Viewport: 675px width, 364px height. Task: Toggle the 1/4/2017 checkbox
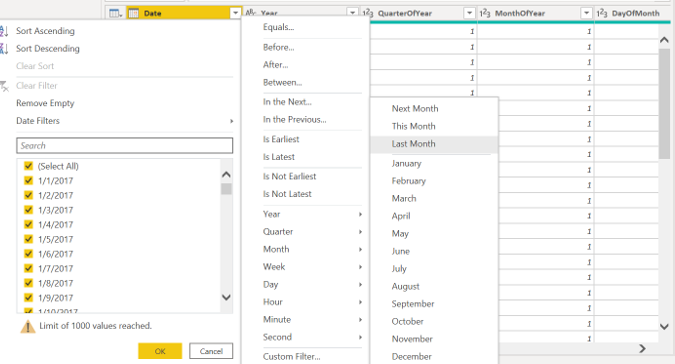point(28,224)
